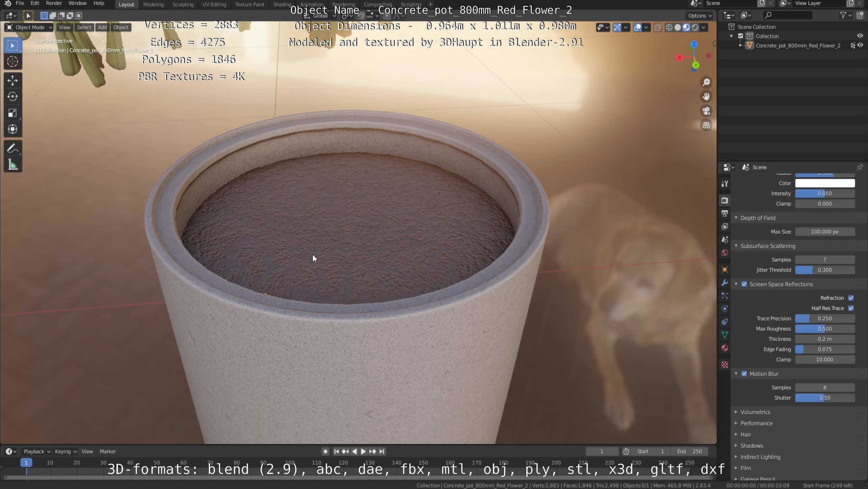
Task: Open the Add menu in viewport header
Action: click(x=102, y=28)
